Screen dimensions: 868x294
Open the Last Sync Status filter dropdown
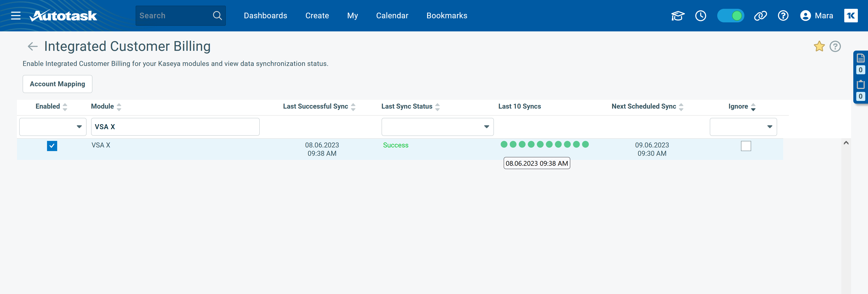pos(437,127)
